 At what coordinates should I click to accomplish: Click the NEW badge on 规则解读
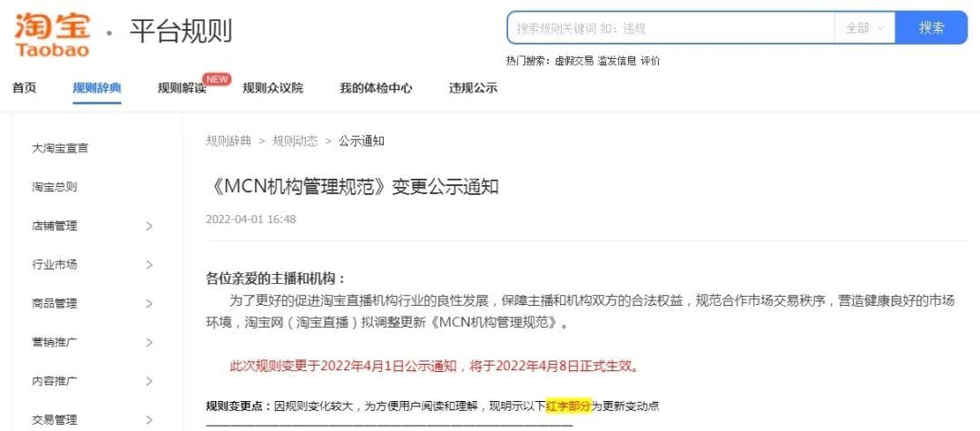(x=217, y=79)
